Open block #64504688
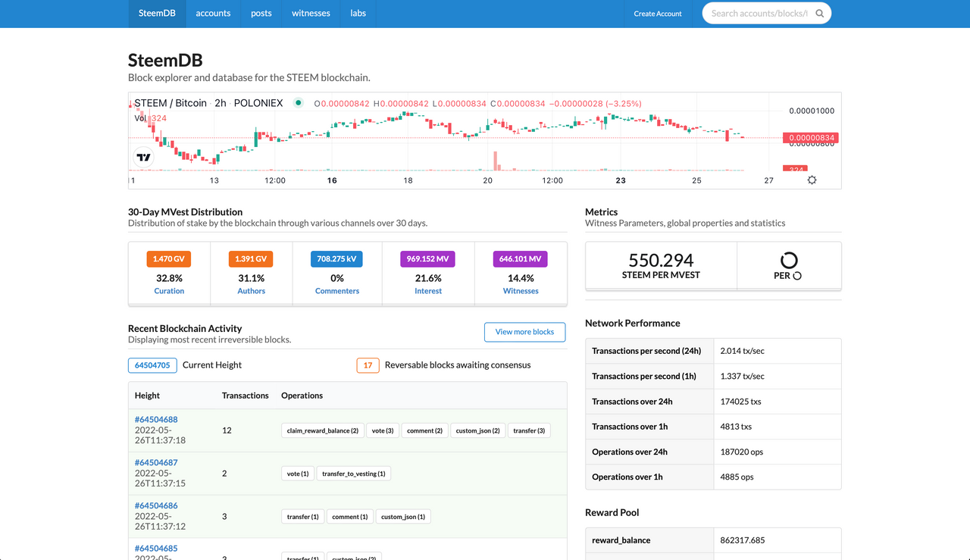Viewport: 970px width, 560px height. [156, 420]
